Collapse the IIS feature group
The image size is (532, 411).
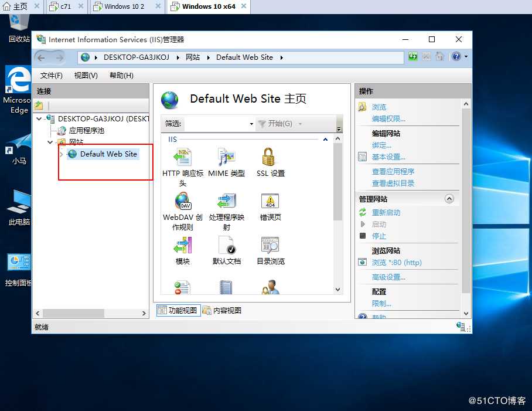click(x=325, y=140)
